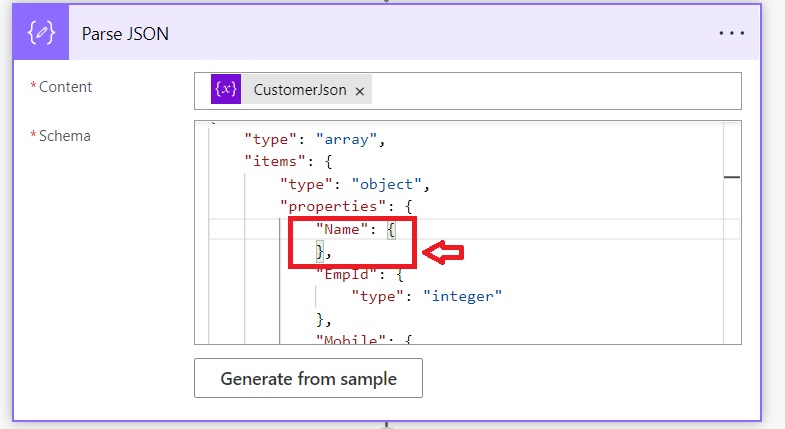Click the purple variable icon in CustomerJson token
The image size is (785, 429).
click(x=226, y=90)
